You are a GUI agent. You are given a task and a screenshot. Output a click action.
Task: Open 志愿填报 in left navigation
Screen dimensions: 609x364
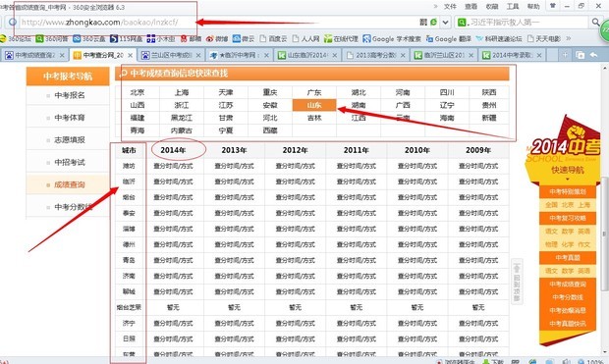pyautogui.click(x=70, y=140)
